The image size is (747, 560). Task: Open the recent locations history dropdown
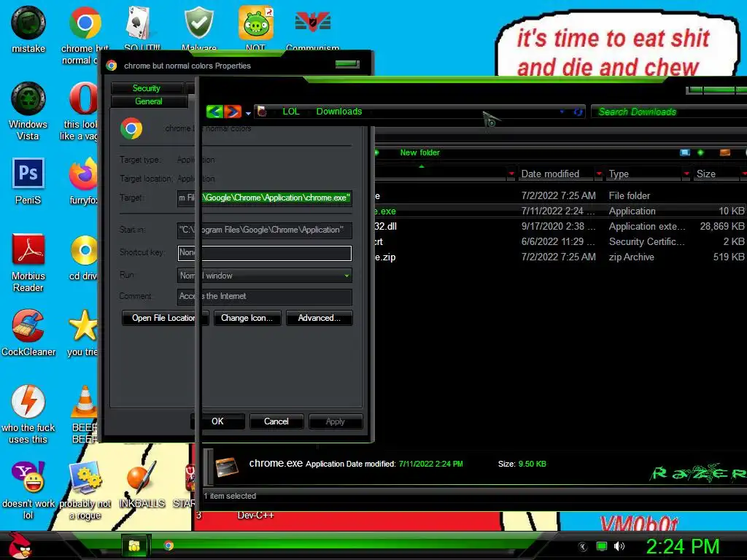248,113
